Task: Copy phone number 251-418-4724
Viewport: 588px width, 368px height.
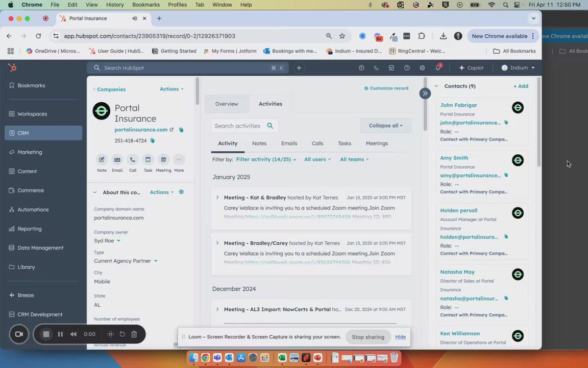Action: pyautogui.click(x=152, y=141)
